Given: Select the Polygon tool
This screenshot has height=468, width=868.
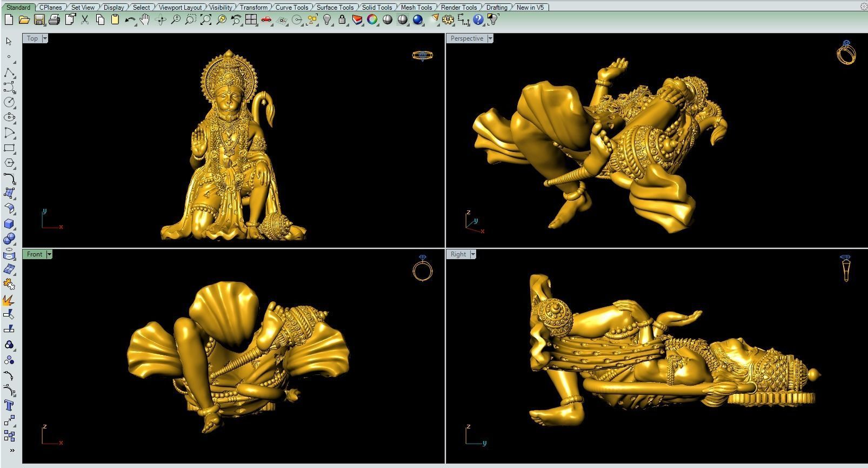Looking at the screenshot, I should 9,163.
